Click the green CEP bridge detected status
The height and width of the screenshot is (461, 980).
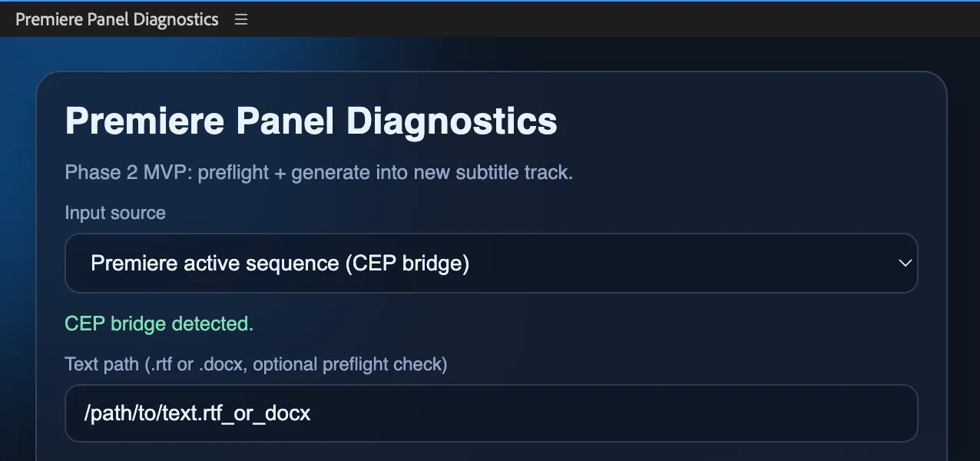tap(159, 324)
